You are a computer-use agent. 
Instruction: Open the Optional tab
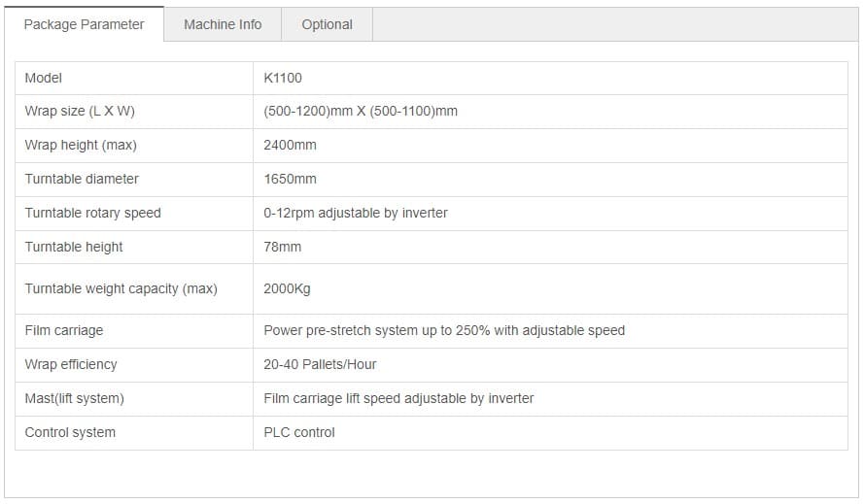pos(328,24)
